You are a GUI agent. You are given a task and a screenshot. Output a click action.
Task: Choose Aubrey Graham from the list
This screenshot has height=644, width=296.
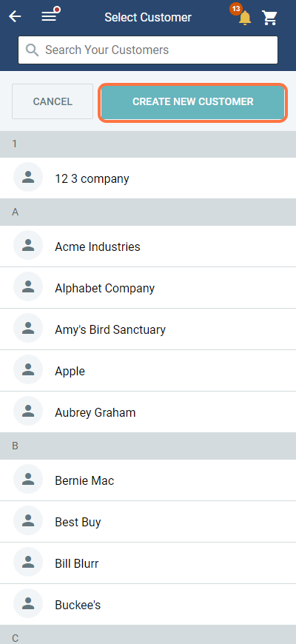point(148,412)
